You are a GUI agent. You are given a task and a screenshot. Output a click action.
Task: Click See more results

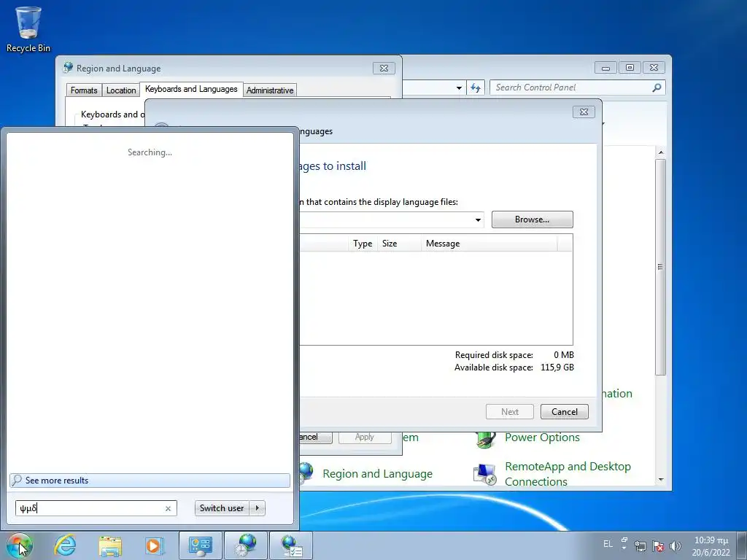point(150,480)
